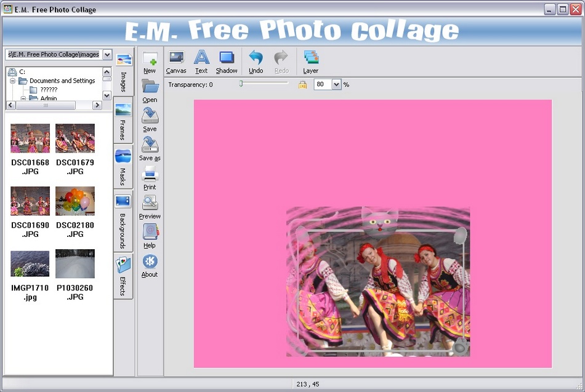Click folder tree scroll up arrow
This screenshot has width=585, height=392.
(x=107, y=71)
